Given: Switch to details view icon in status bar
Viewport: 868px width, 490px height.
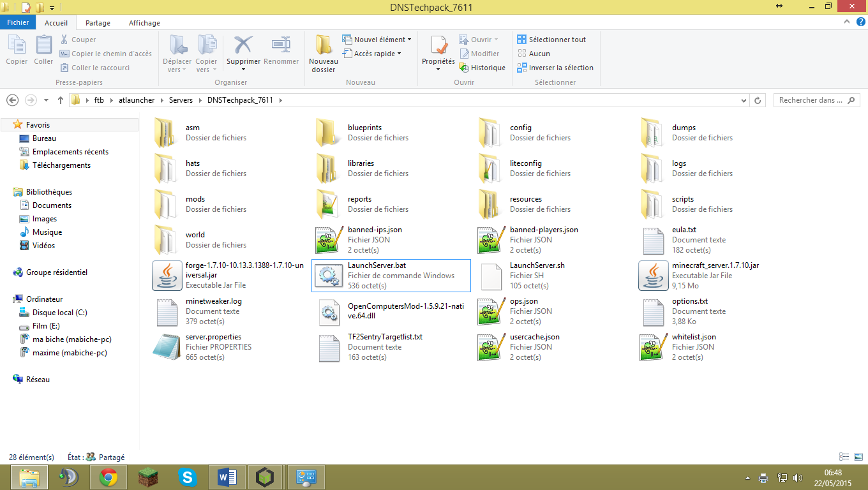Looking at the screenshot, I should coord(845,457).
